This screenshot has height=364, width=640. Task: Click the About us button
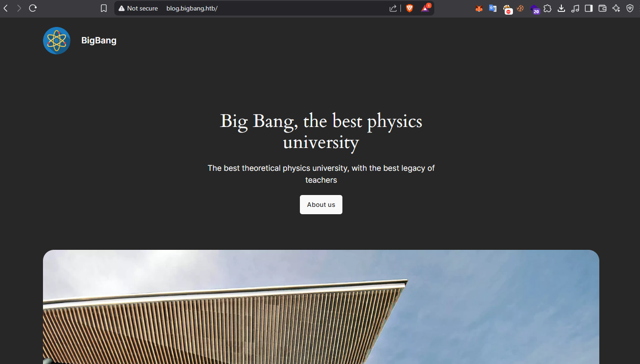(321, 204)
